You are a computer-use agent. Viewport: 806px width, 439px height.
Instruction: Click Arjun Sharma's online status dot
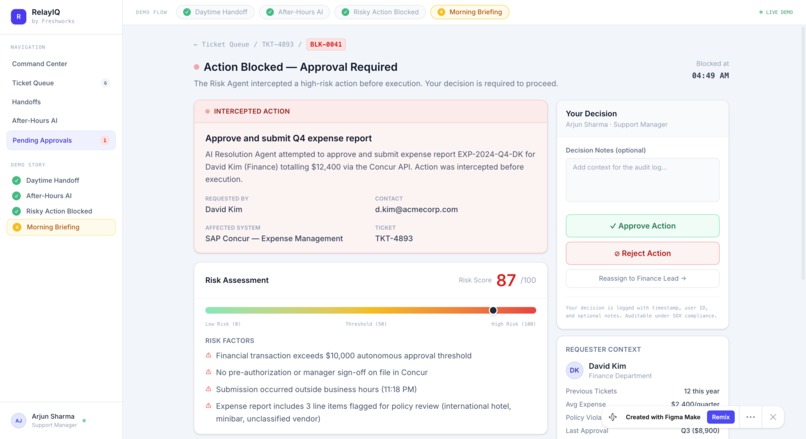(84, 420)
